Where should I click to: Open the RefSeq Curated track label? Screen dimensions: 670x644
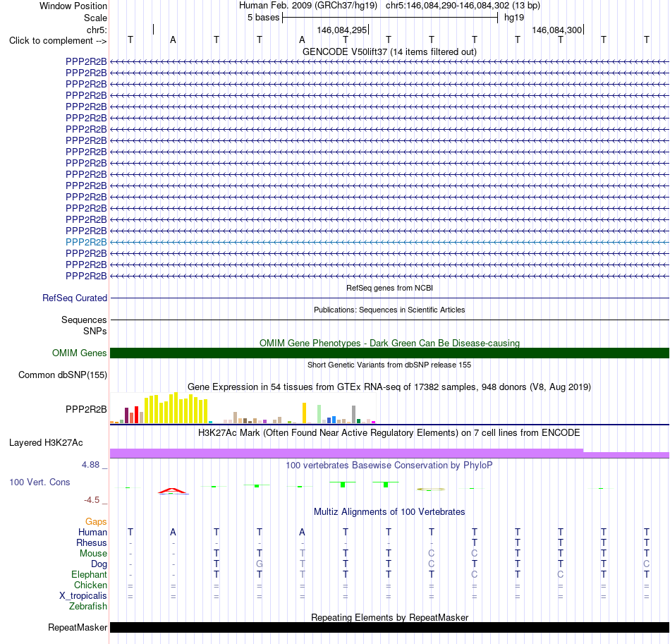74,298
